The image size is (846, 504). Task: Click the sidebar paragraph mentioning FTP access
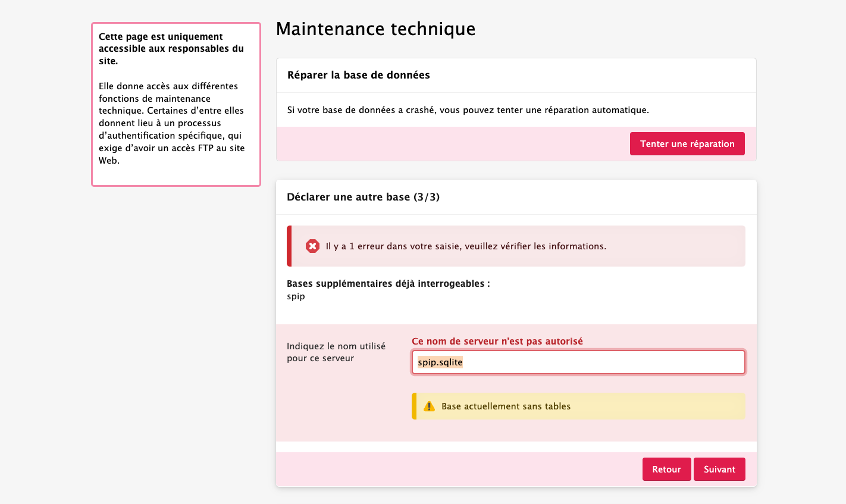(172, 123)
